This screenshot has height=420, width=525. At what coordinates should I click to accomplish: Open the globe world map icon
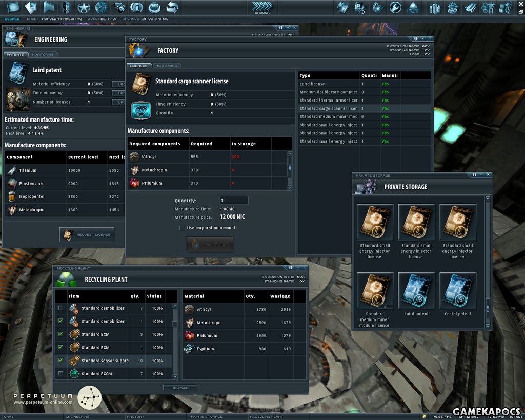pos(102,7)
